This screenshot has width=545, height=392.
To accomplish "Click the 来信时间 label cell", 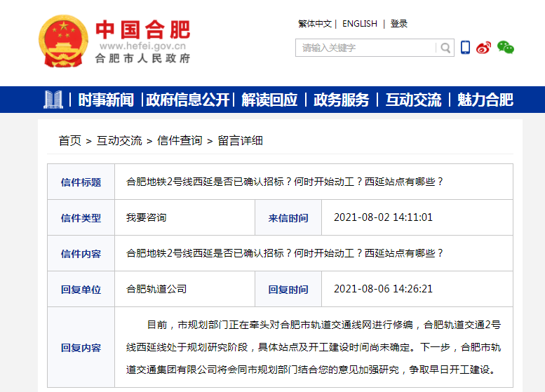I will [x=288, y=217].
